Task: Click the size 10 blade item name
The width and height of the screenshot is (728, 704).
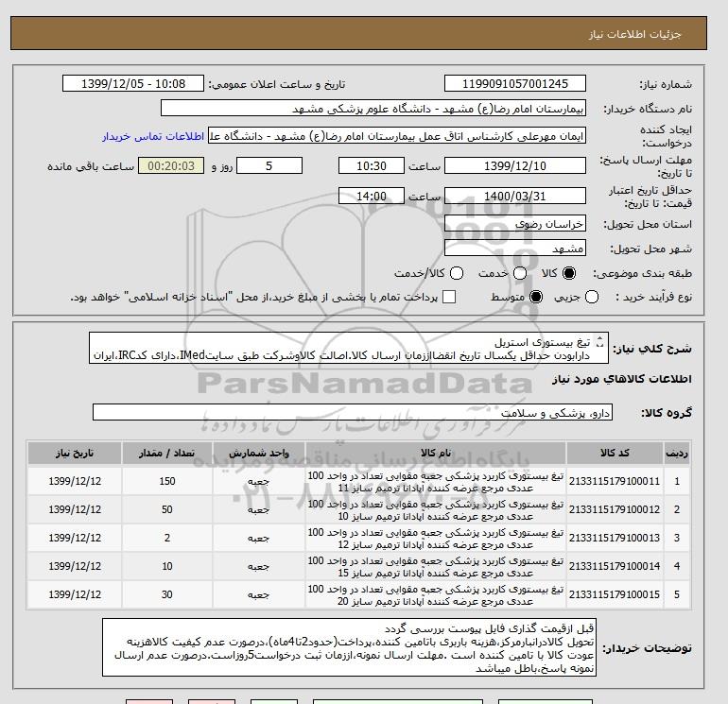Action: (436, 510)
